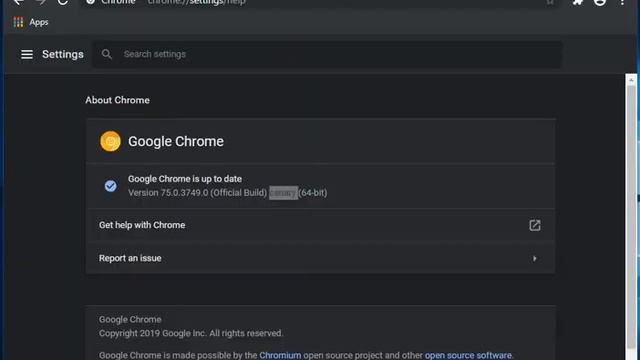Screen dimensions: 640x360
Task: Click '(Official Build)' text
Action: [239, 193]
